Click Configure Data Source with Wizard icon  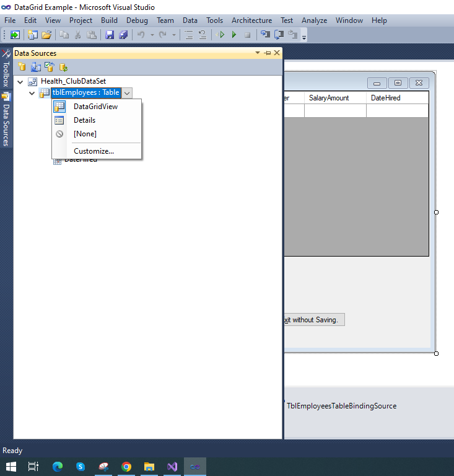50,67
